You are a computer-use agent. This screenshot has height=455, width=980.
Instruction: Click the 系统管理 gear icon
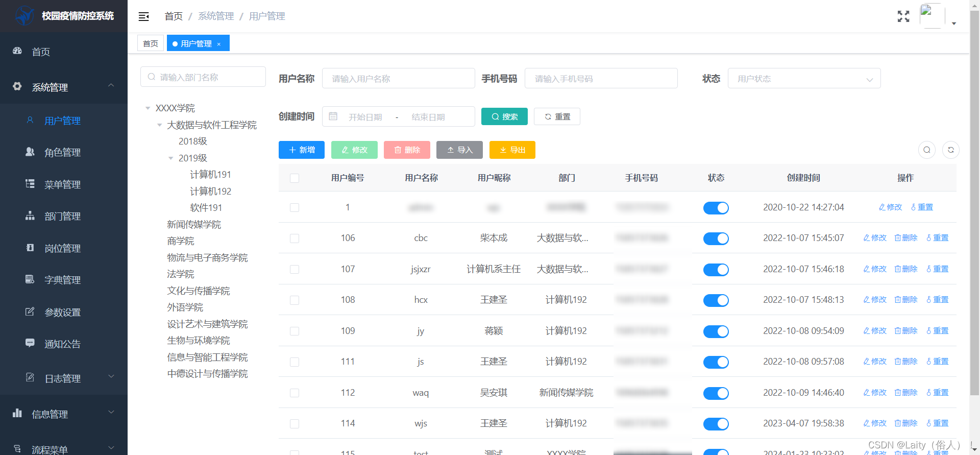pyautogui.click(x=17, y=86)
